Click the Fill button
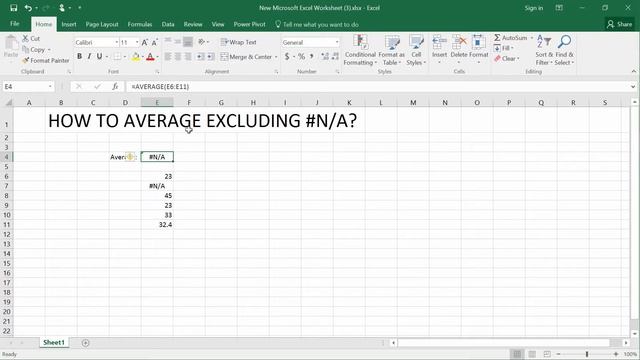 click(503, 48)
